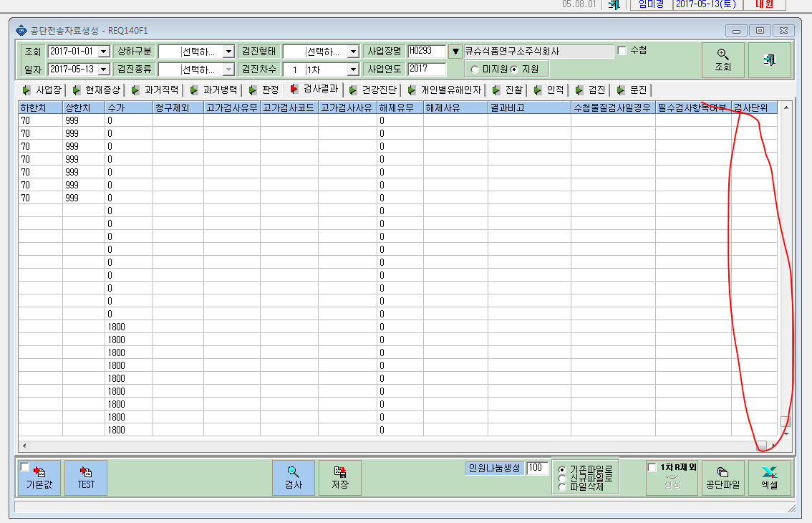Open 공단파일 folder icon button
812x523 pixels.
[x=723, y=477]
